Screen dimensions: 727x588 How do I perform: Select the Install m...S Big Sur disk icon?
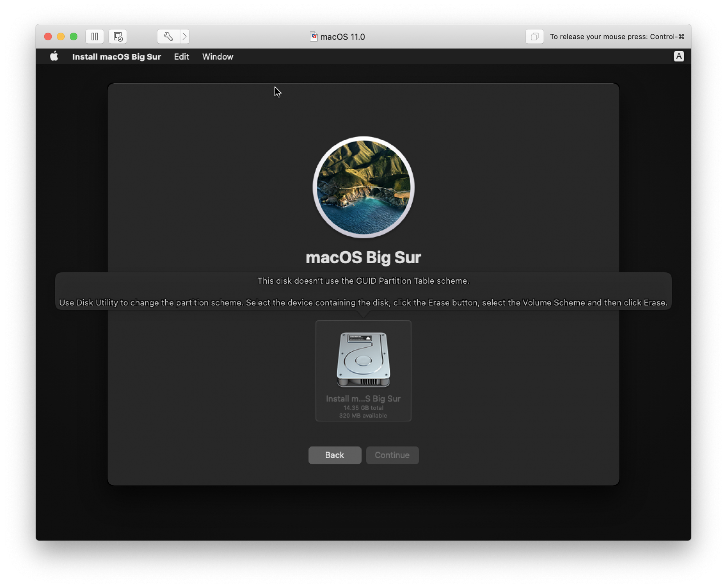point(363,360)
